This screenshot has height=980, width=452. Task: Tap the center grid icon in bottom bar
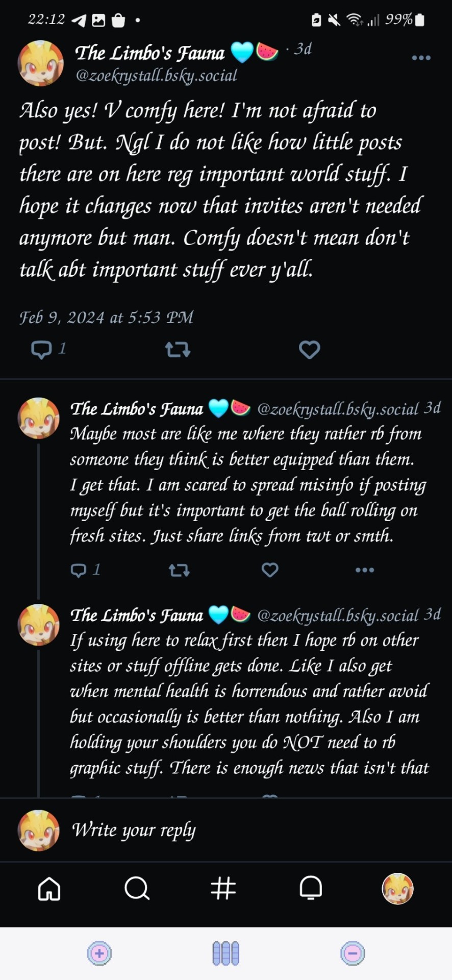(225, 953)
